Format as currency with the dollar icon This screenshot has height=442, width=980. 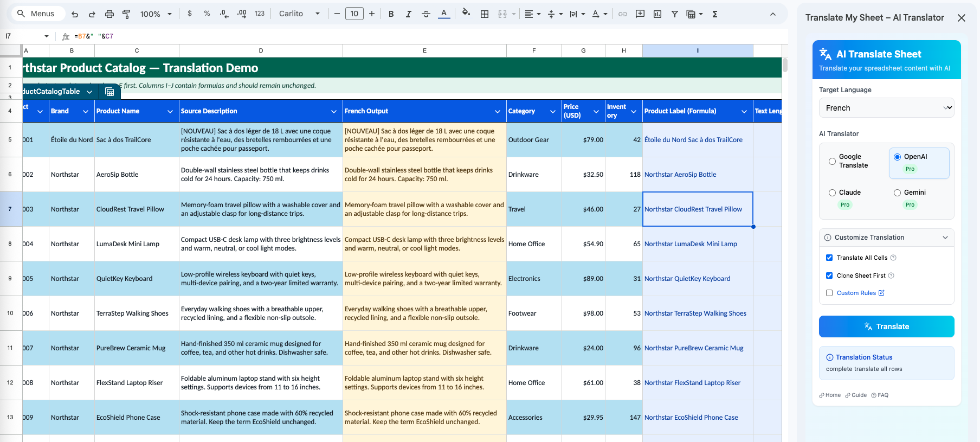(x=190, y=14)
